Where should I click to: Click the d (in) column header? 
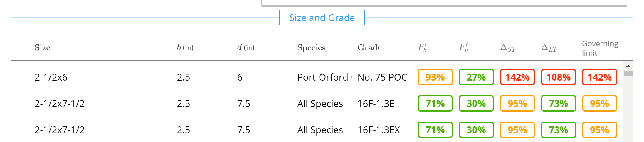(246, 47)
